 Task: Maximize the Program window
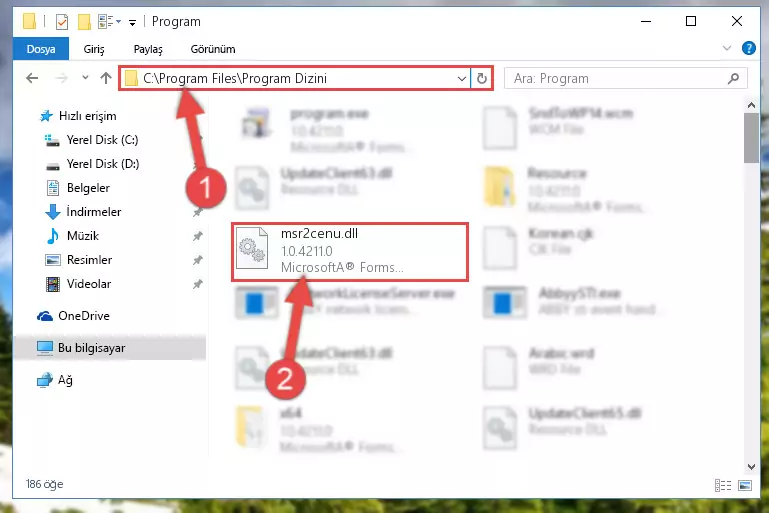pyautogui.click(x=691, y=21)
